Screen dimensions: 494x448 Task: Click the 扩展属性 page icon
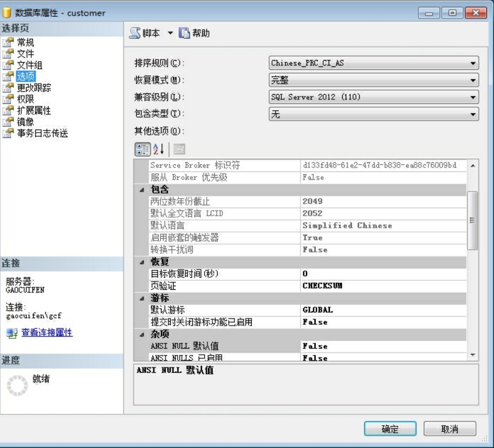[8, 110]
